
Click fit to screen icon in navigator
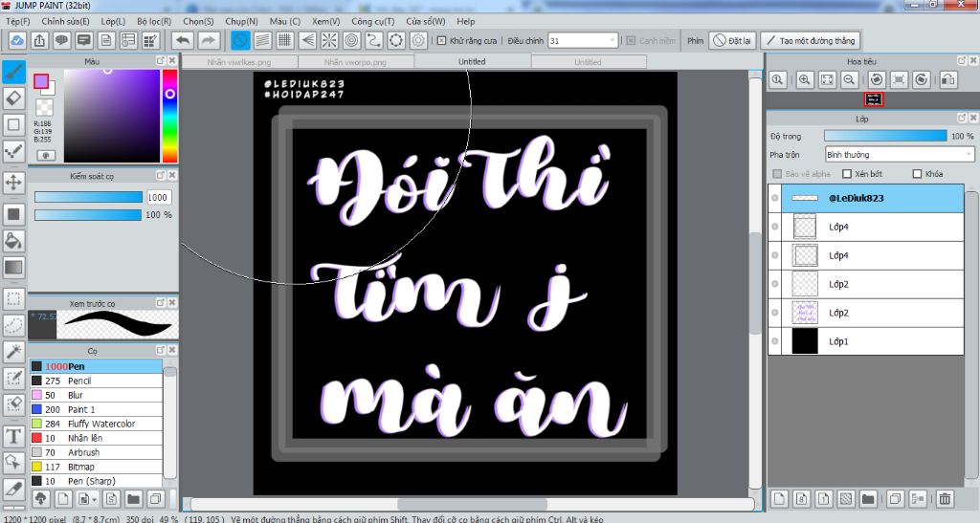point(827,80)
